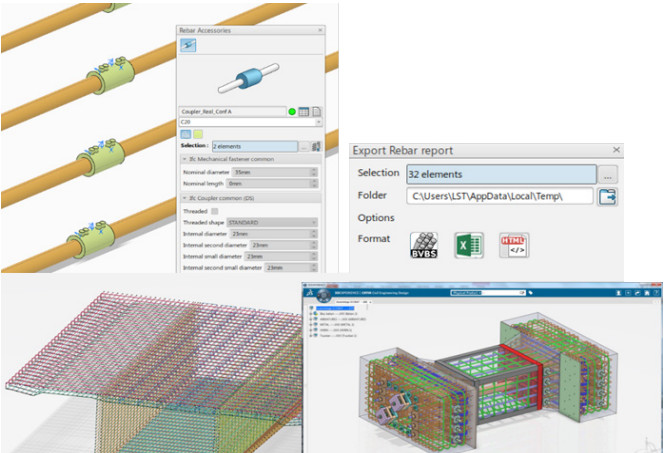
Task: Select BVBS export format icon
Action: click(x=424, y=245)
